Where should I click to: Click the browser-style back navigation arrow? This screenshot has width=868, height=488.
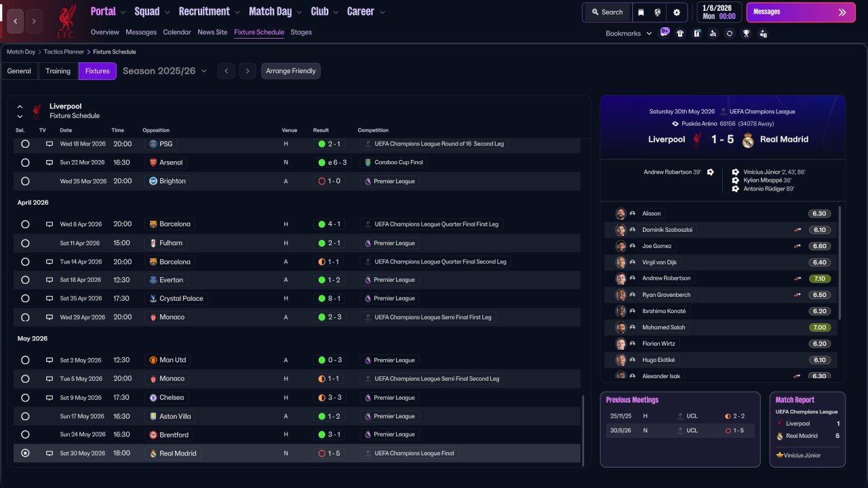[16, 21]
